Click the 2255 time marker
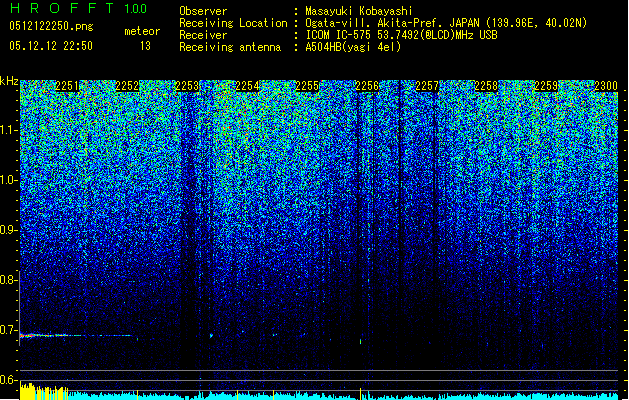Viewport: 629px width, 400px height. click(307, 86)
